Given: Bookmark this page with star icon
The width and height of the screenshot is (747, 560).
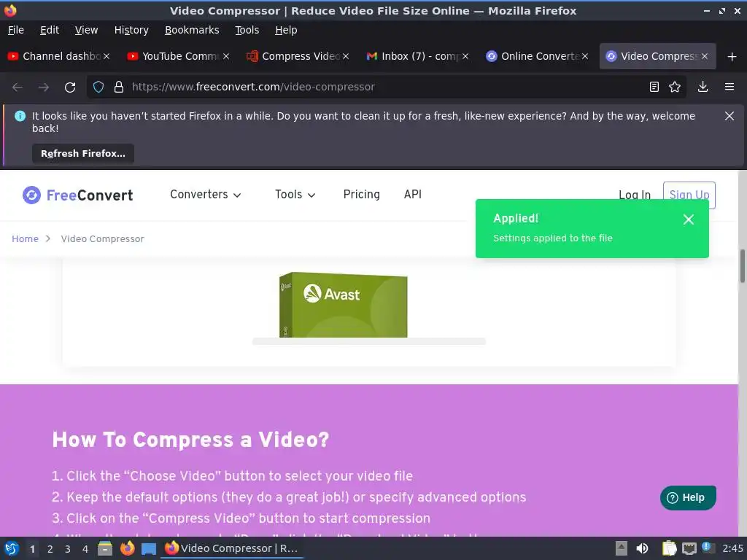Looking at the screenshot, I should [675, 87].
